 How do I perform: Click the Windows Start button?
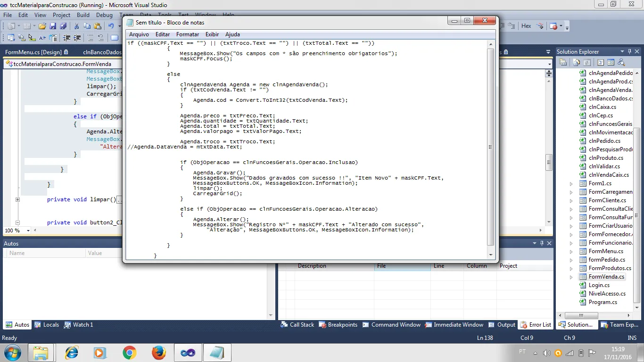(x=12, y=352)
